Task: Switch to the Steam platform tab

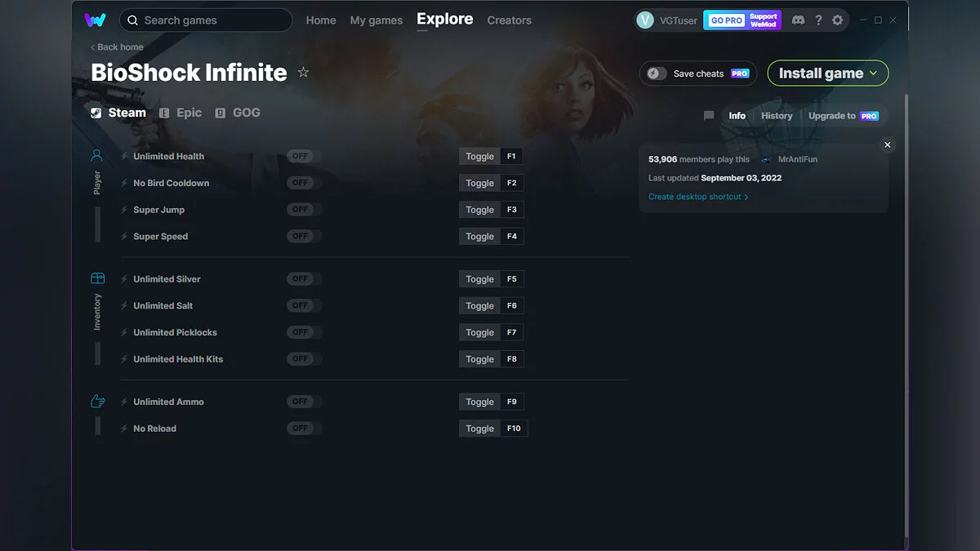Action: (x=118, y=113)
